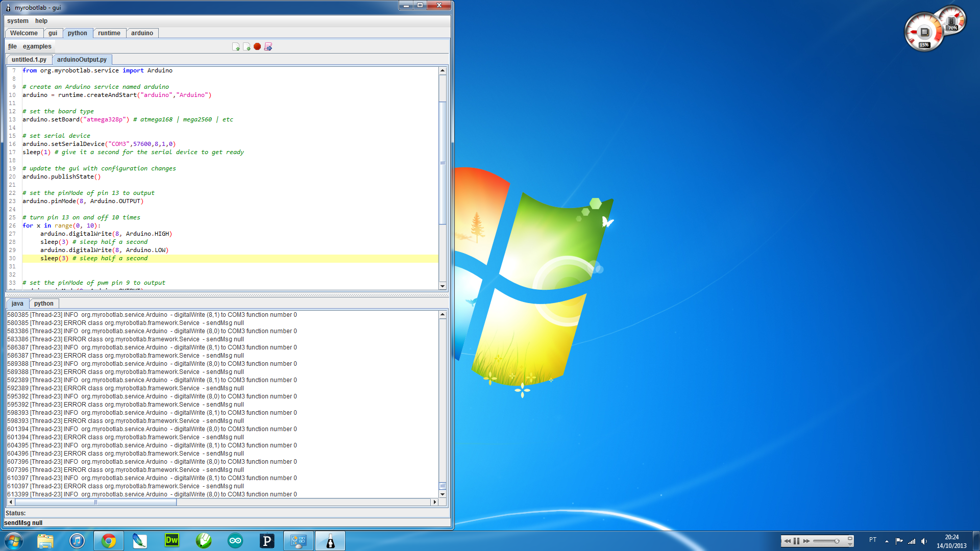Open Windows Explorer from taskbar

click(x=45, y=541)
